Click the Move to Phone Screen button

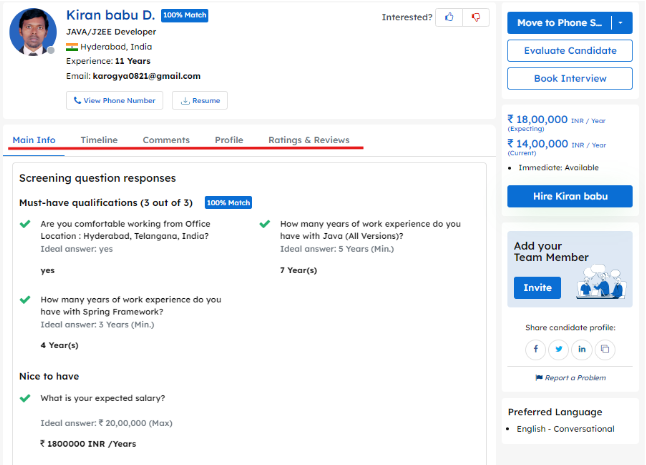pos(559,22)
